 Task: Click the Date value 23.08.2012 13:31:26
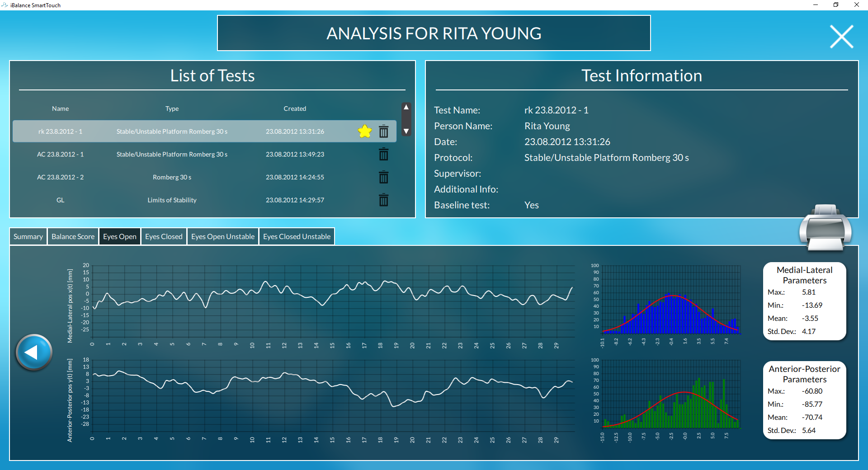click(567, 142)
